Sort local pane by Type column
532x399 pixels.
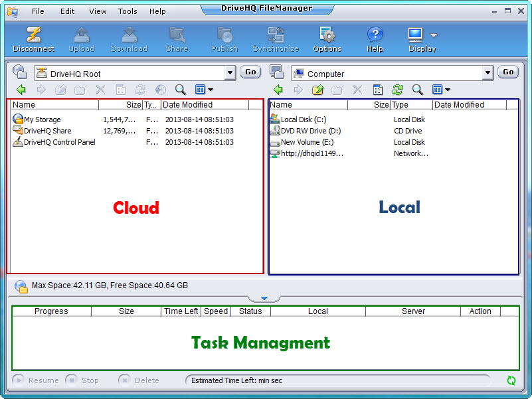412,105
